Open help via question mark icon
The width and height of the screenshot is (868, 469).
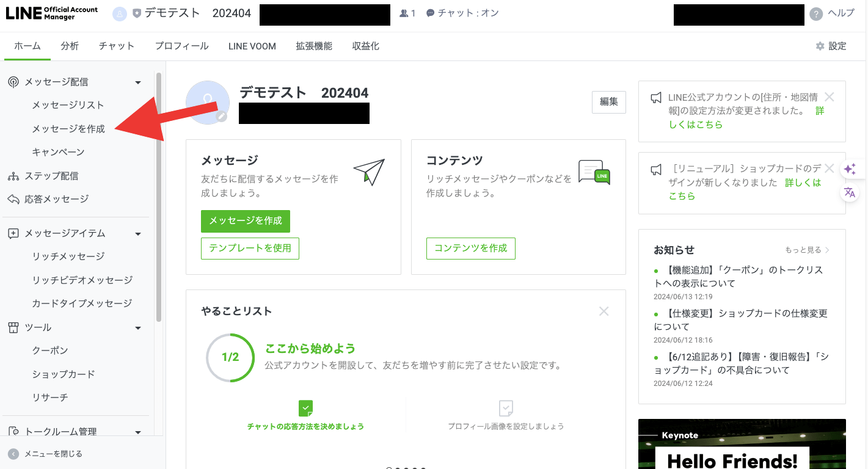(x=816, y=14)
